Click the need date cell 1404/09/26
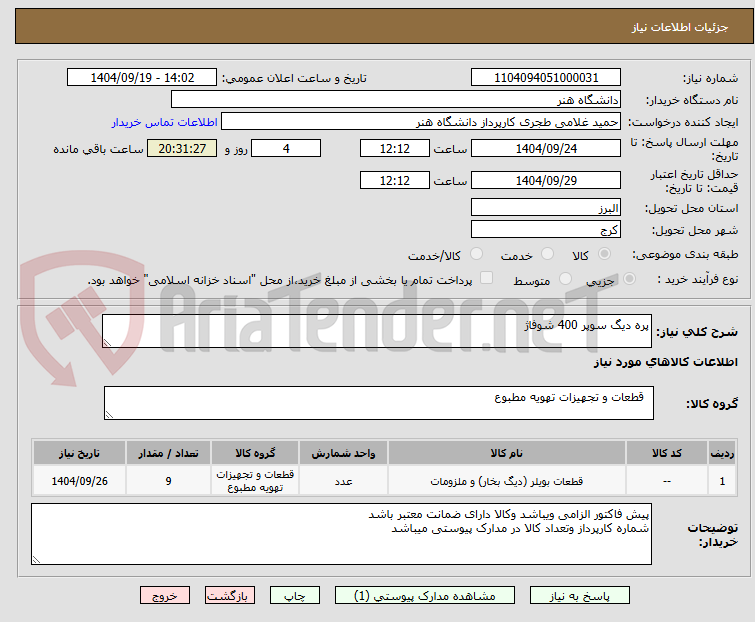This screenshot has width=755, height=622. pyautogui.click(x=79, y=480)
